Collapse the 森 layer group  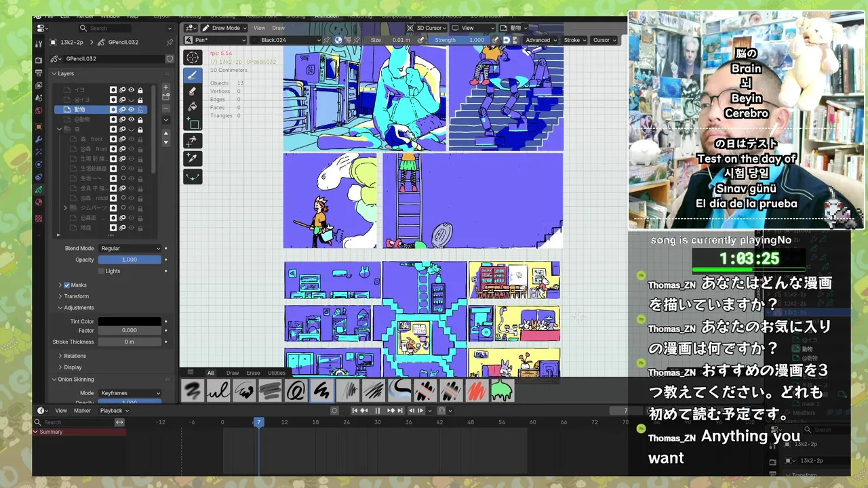pos(59,129)
